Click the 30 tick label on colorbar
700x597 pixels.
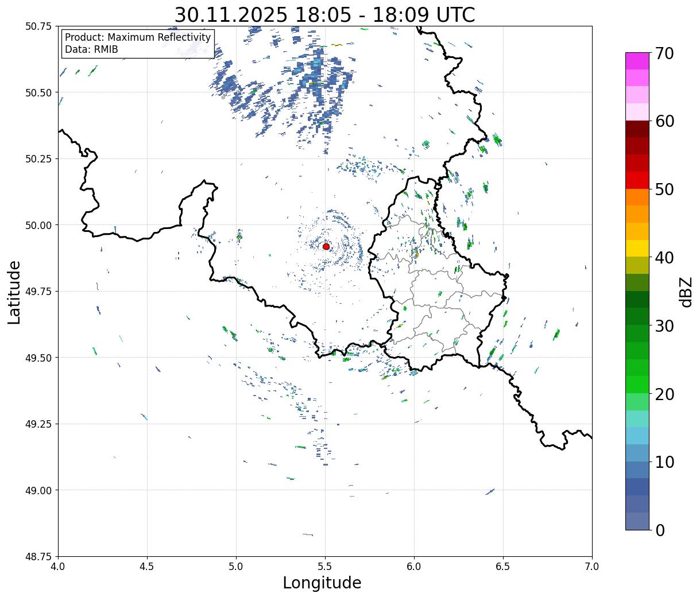point(664,326)
